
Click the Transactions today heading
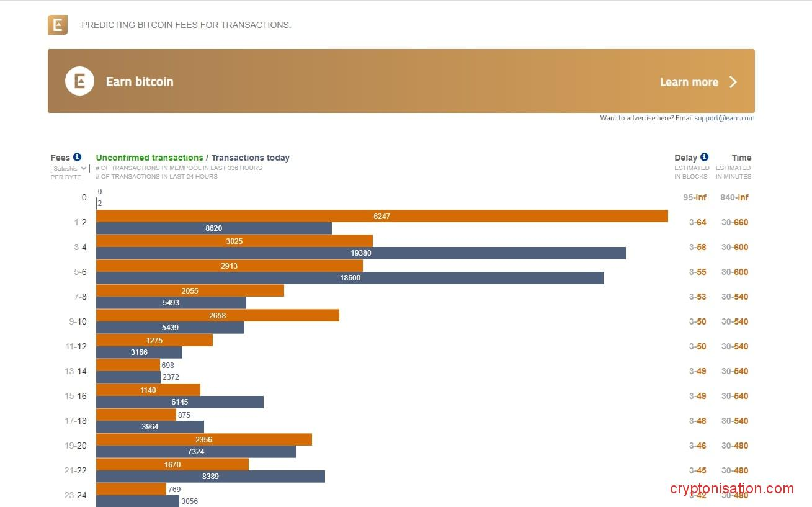(x=251, y=158)
